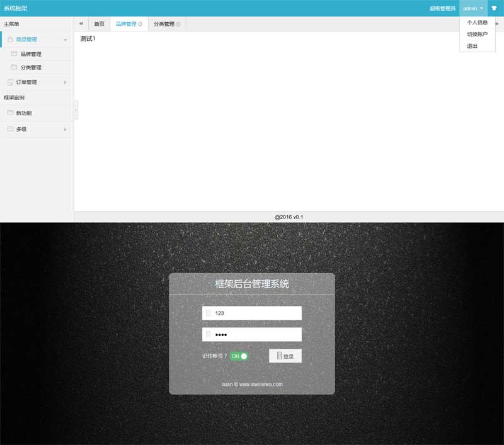
Task: Click the folder icon beside 新功能
Action: coord(10,113)
